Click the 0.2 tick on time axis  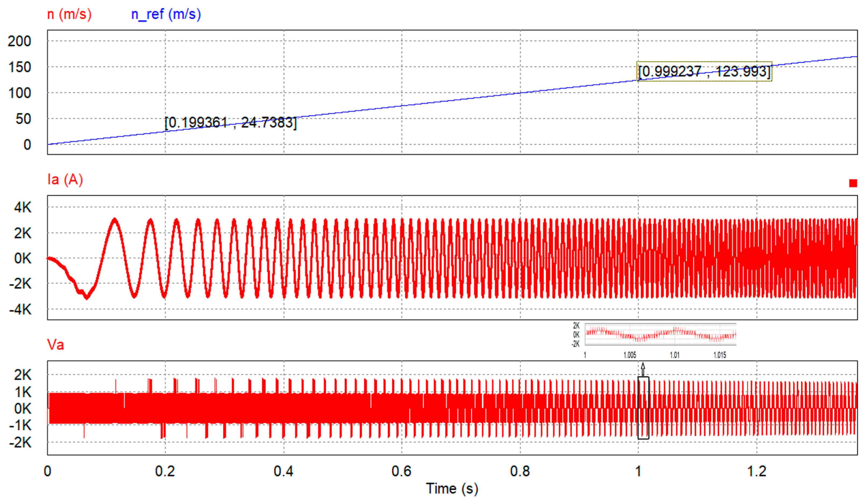[x=165, y=471]
